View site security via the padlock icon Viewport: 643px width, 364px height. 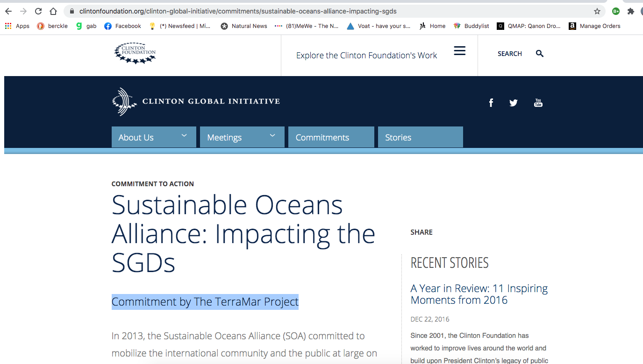click(x=71, y=11)
